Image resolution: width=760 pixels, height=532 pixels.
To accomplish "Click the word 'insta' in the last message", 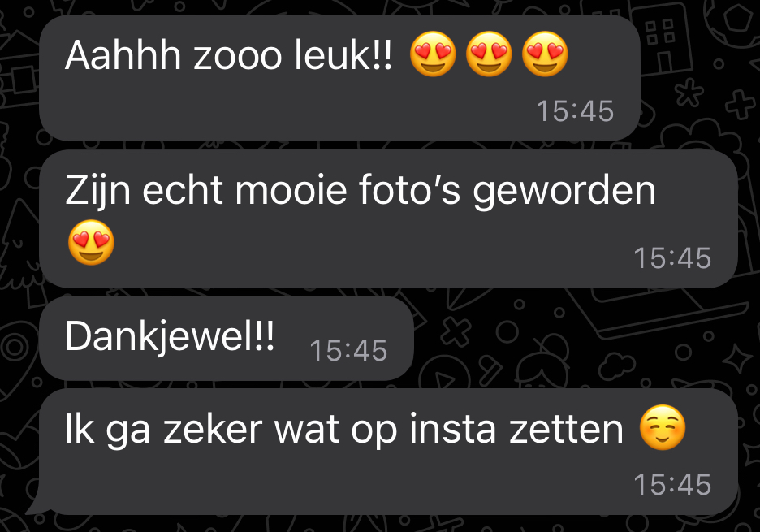I will coord(453,429).
